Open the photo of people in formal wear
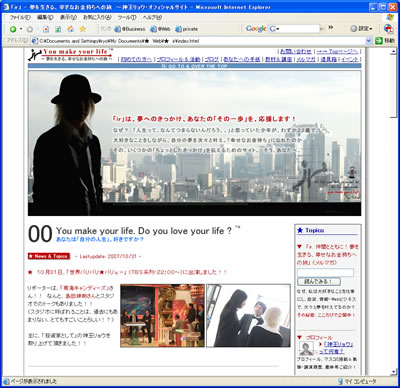The width and height of the screenshot is (400, 388). pos(248,316)
